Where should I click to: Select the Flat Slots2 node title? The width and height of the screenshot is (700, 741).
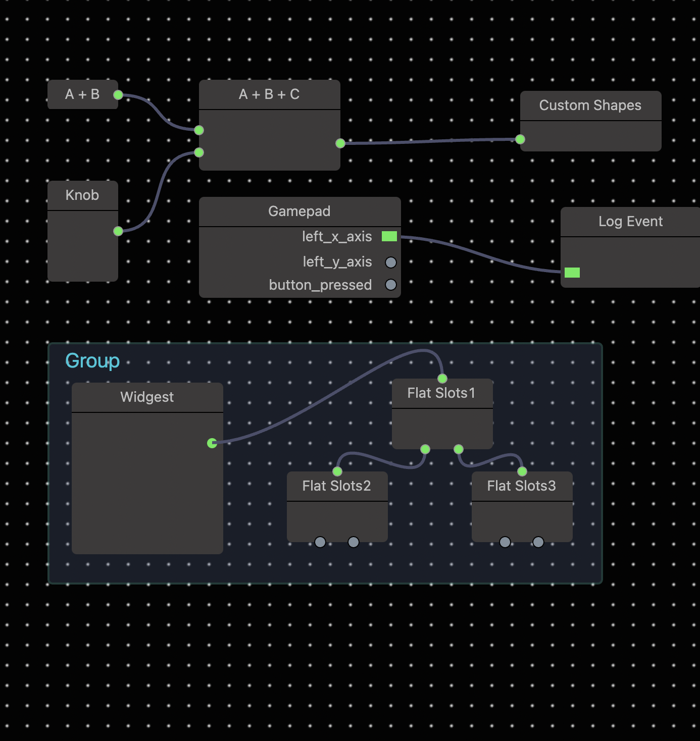337,486
